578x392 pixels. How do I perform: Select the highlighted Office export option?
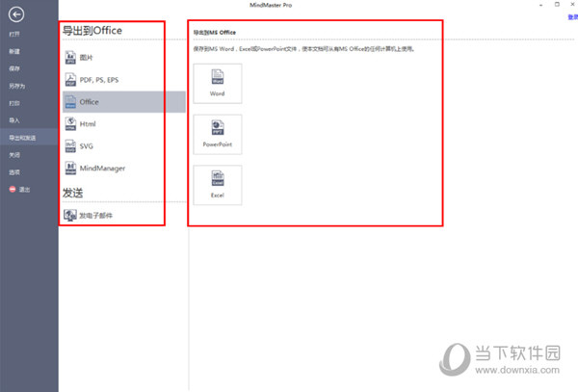tap(124, 102)
